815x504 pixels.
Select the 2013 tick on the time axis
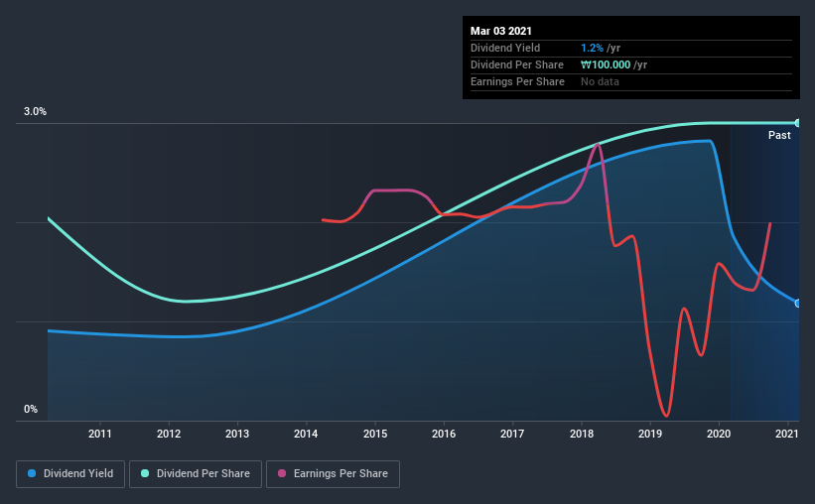(x=237, y=434)
